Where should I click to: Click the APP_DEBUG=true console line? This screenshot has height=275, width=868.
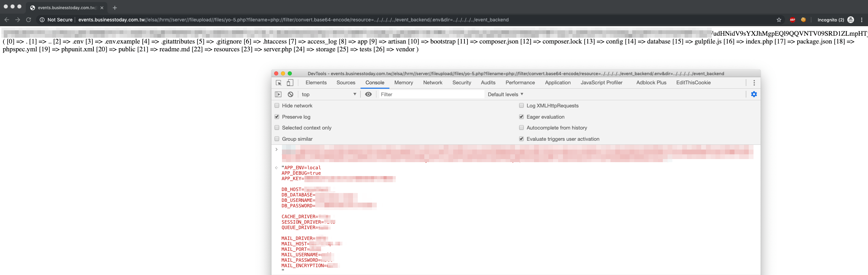(x=301, y=173)
